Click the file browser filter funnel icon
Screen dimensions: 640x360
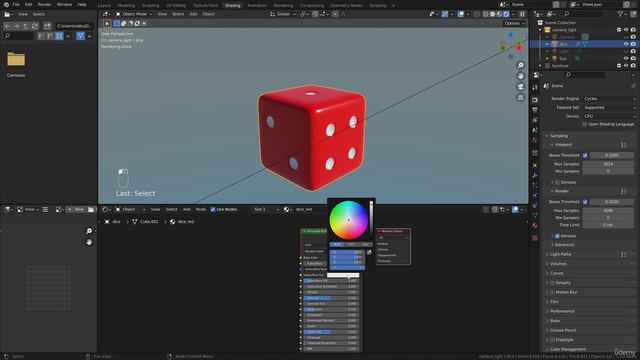pyautogui.click(x=80, y=36)
